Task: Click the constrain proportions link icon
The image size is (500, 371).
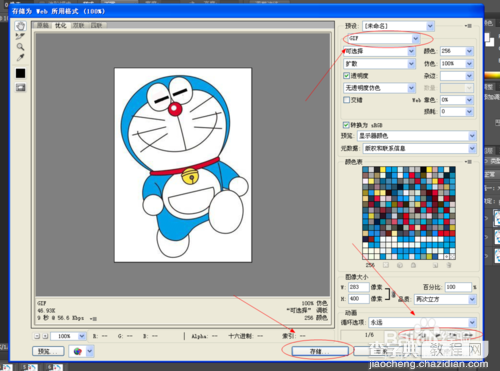Action: 393,294
